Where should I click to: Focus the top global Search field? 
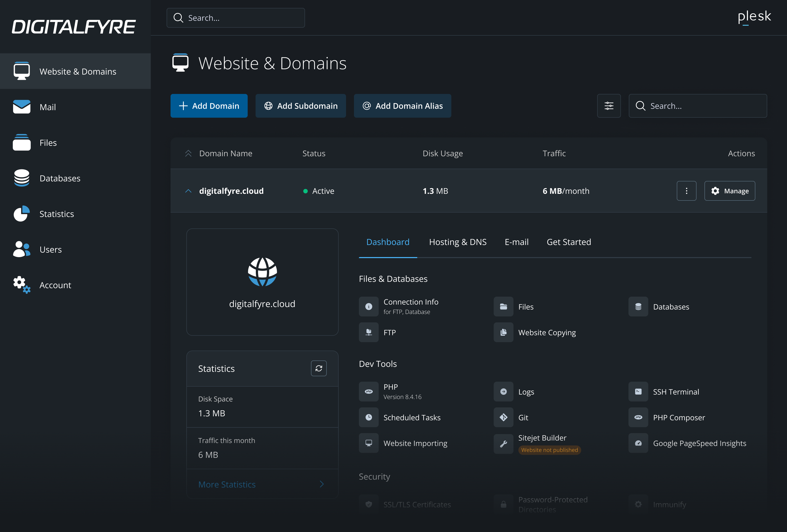236,18
